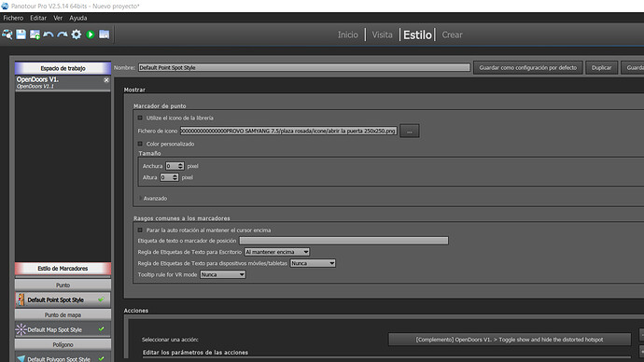The image size is (644, 362).
Task: Click 'Guardar como configuración por defecto' button
Action: [527, 68]
